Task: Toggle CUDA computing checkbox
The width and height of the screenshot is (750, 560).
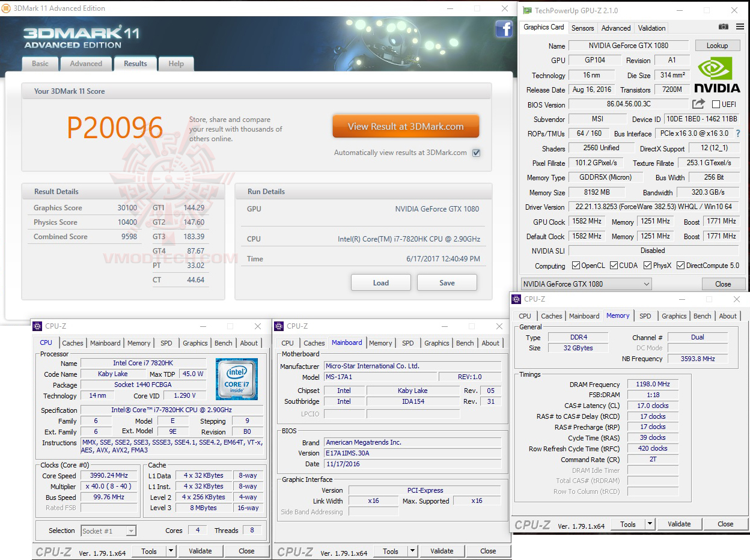Action: 614,265
